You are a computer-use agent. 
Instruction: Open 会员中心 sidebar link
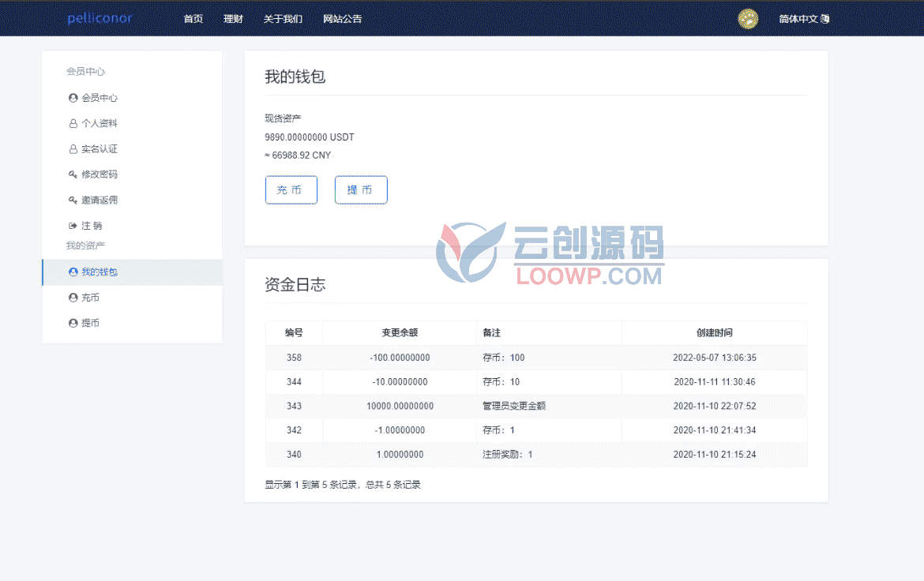tap(100, 98)
